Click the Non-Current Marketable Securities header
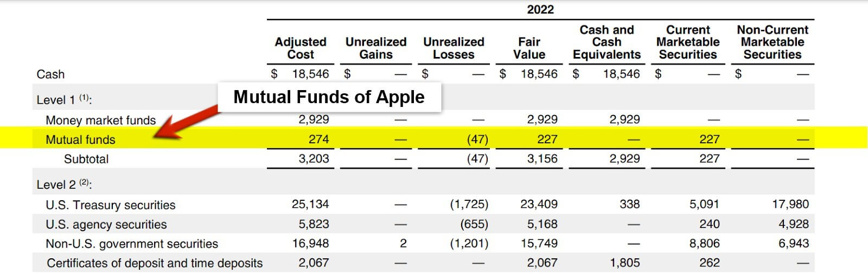The height and width of the screenshot is (273, 868). [x=772, y=42]
